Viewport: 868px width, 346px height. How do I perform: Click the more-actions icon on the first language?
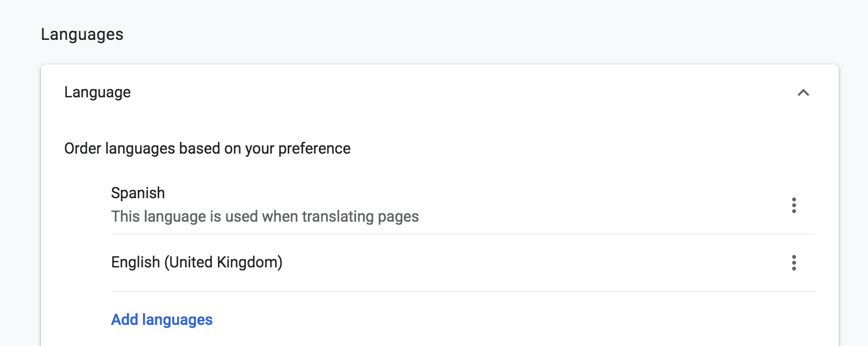(x=794, y=205)
